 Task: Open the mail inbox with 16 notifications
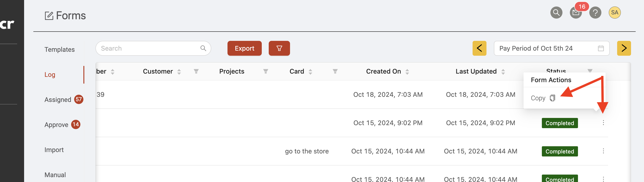click(576, 13)
